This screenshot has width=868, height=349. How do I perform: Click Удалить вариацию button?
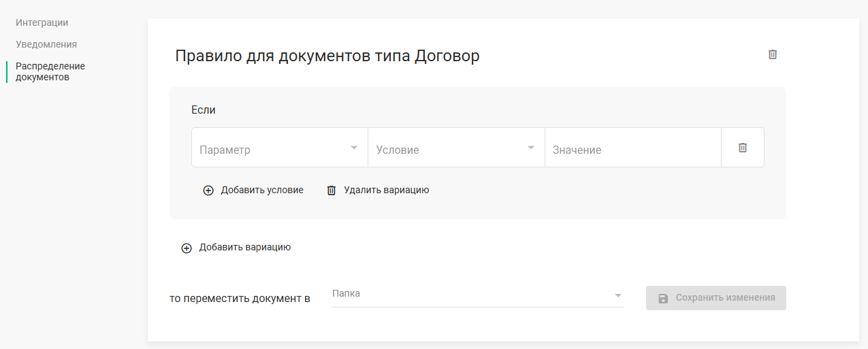(x=378, y=190)
